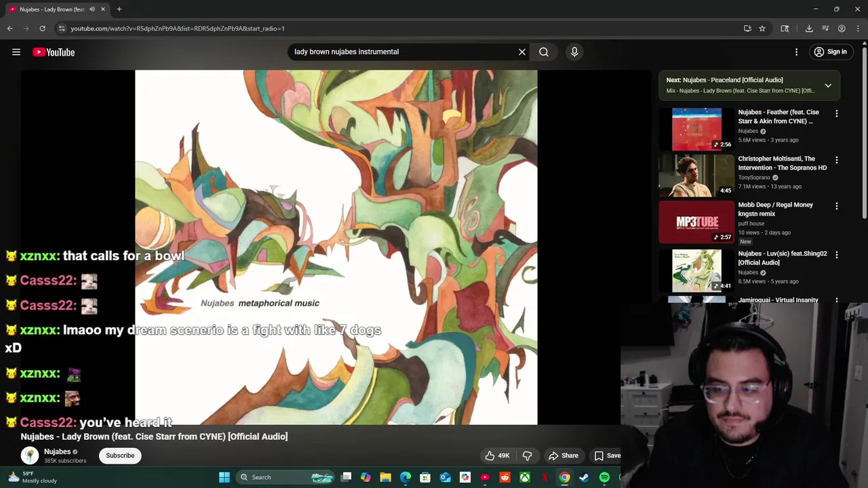The width and height of the screenshot is (868, 488).
Task: Open a new browser tab
Action: pyautogui.click(x=119, y=9)
